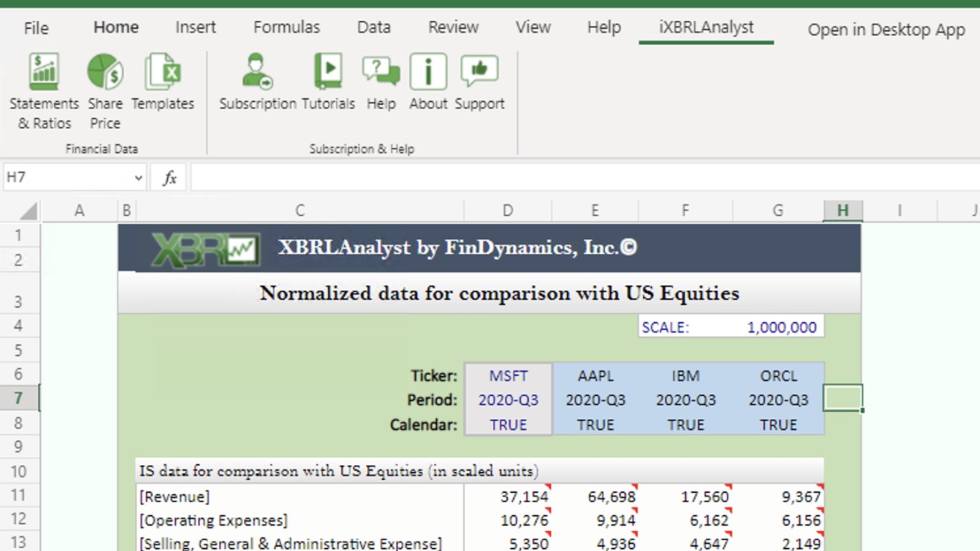Select column C header
The height and width of the screenshot is (551, 980).
tap(300, 211)
